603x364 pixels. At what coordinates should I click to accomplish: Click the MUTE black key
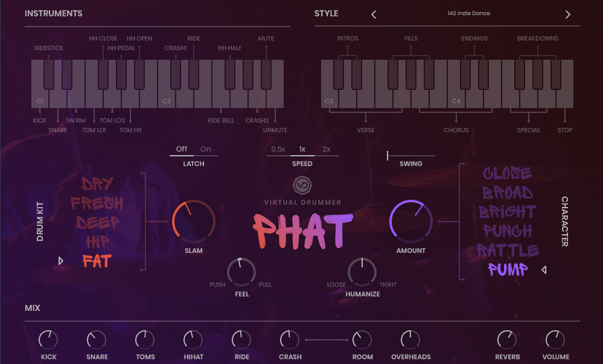click(x=266, y=74)
